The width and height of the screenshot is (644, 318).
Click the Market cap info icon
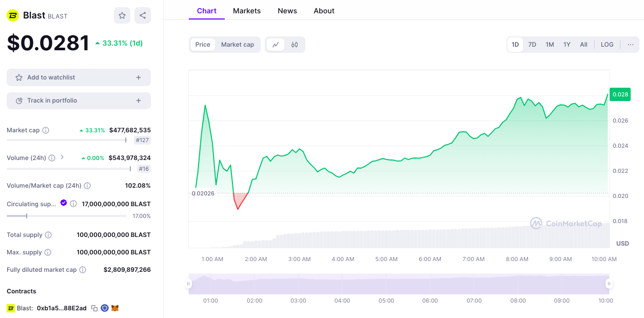[x=46, y=130]
